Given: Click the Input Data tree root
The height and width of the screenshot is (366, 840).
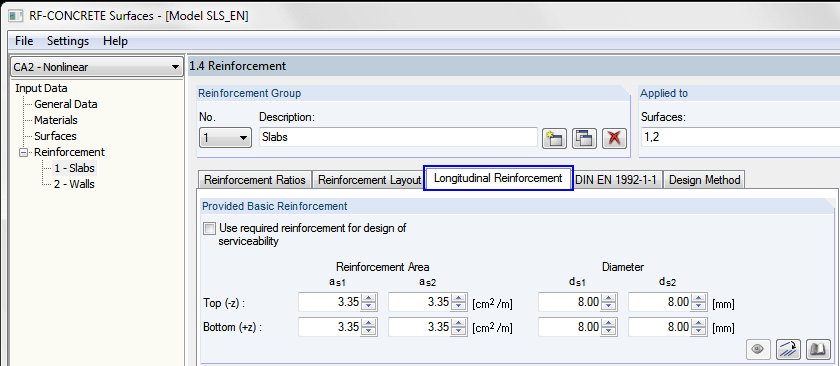Looking at the screenshot, I should coord(41,88).
